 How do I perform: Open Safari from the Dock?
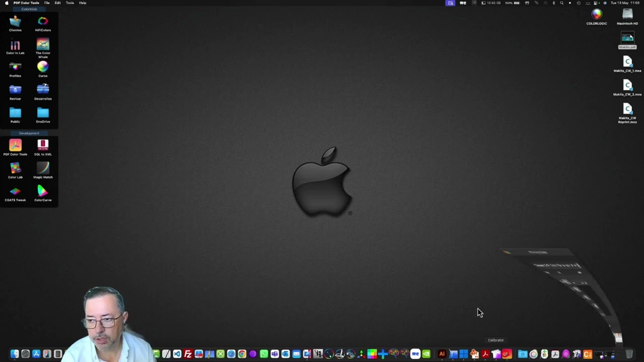tap(231, 354)
